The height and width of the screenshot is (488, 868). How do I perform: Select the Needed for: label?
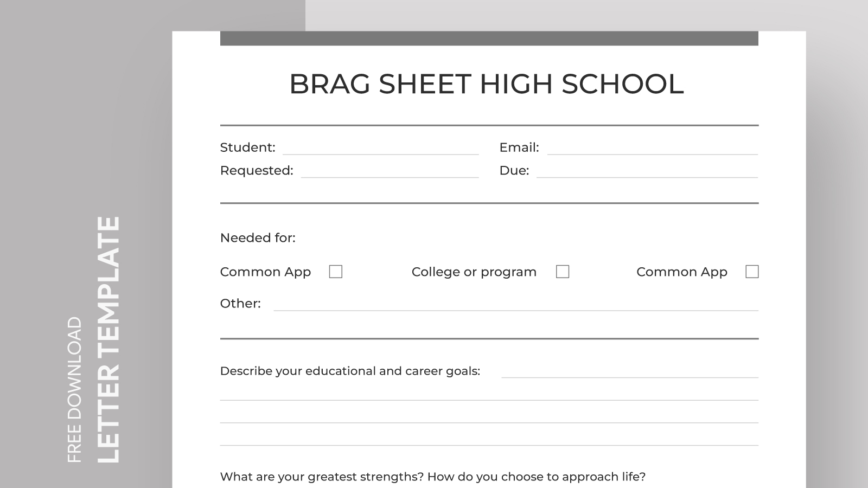(x=258, y=238)
